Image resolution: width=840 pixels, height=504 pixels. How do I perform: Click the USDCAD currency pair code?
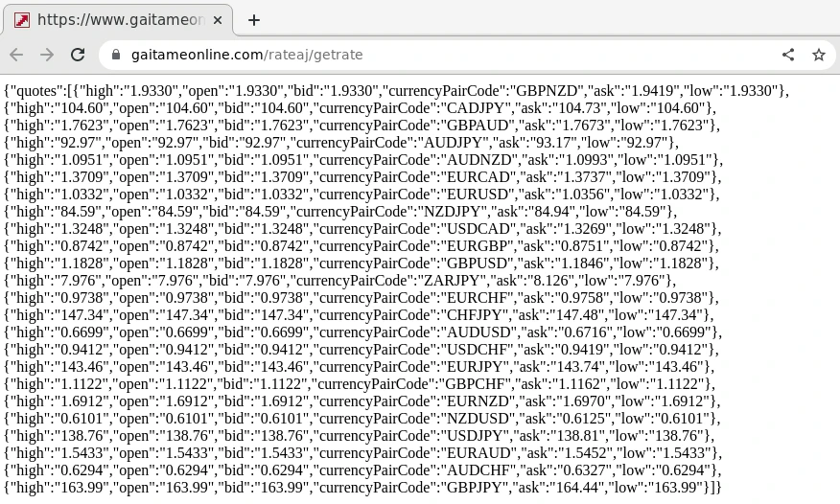pyautogui.click(x=478, y=228)
